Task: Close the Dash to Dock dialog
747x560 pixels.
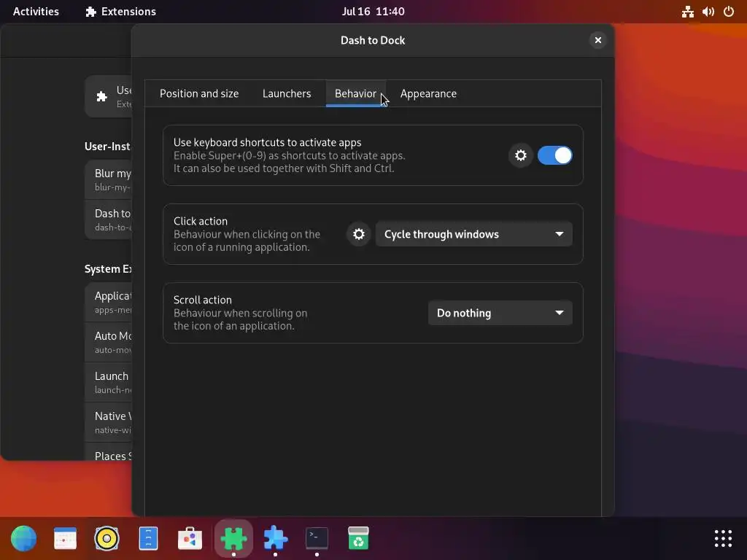Action: [x=598, y=41]
